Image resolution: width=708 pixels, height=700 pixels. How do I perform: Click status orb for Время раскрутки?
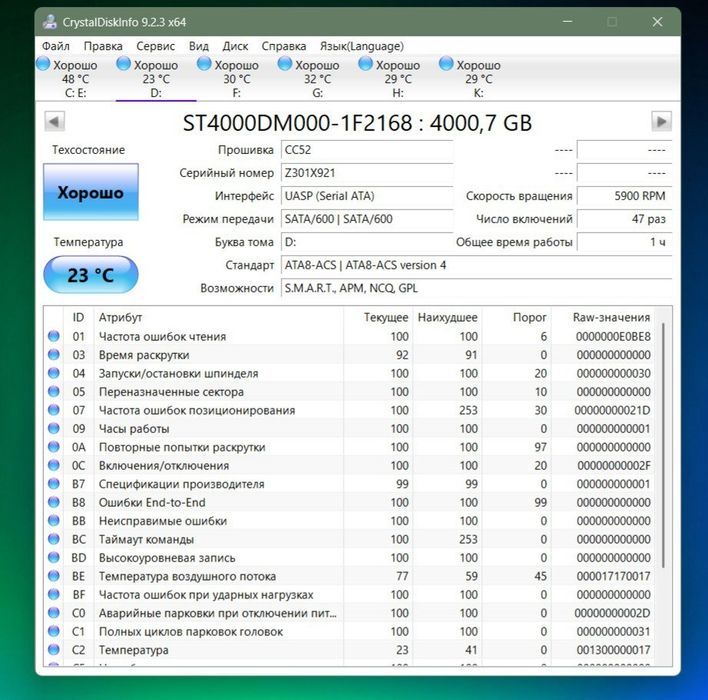(54, 355)
